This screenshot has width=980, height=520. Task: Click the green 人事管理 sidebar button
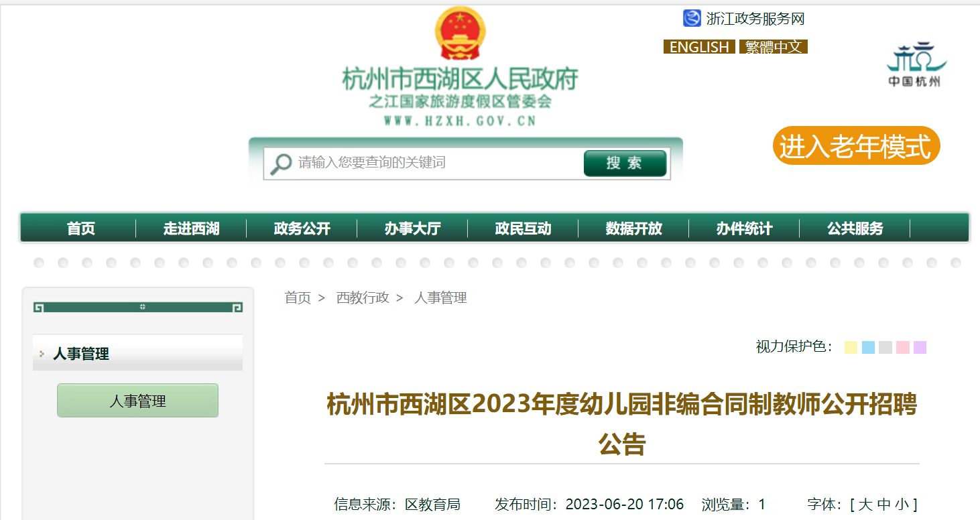click(x=137, y=401)
